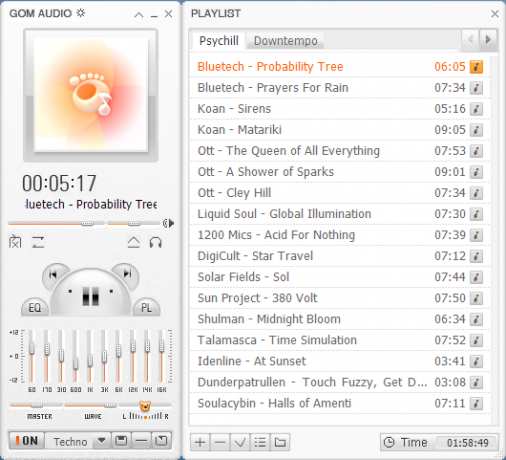This screenshot has height=460, width=506.
Task: Expand the Techno equalizer preset dropdown
Action: point(102,441)
